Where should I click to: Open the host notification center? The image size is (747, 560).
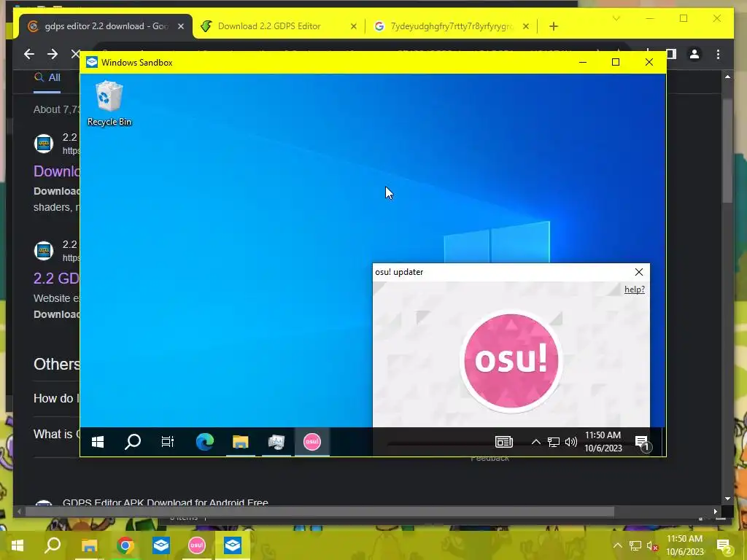click(724, 546)
